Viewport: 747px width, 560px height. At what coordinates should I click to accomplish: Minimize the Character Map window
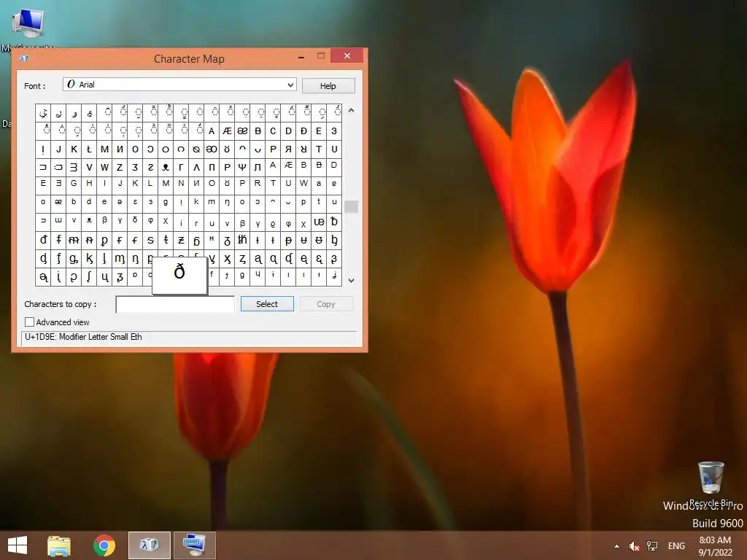pos(301,57)
